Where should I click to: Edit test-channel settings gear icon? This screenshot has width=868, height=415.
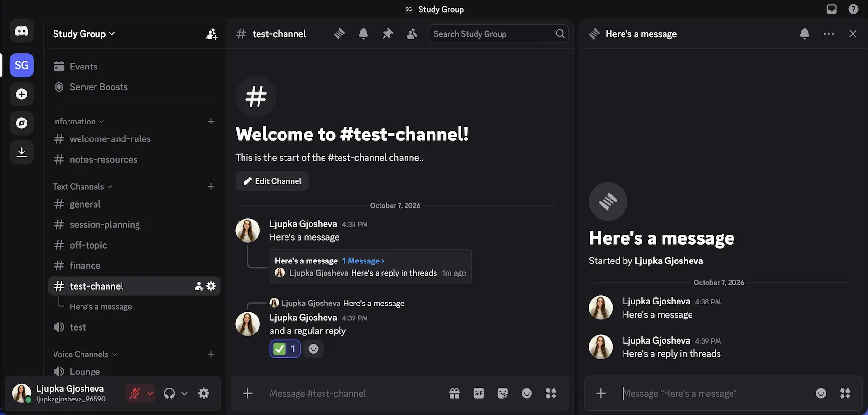click(211, 286)
